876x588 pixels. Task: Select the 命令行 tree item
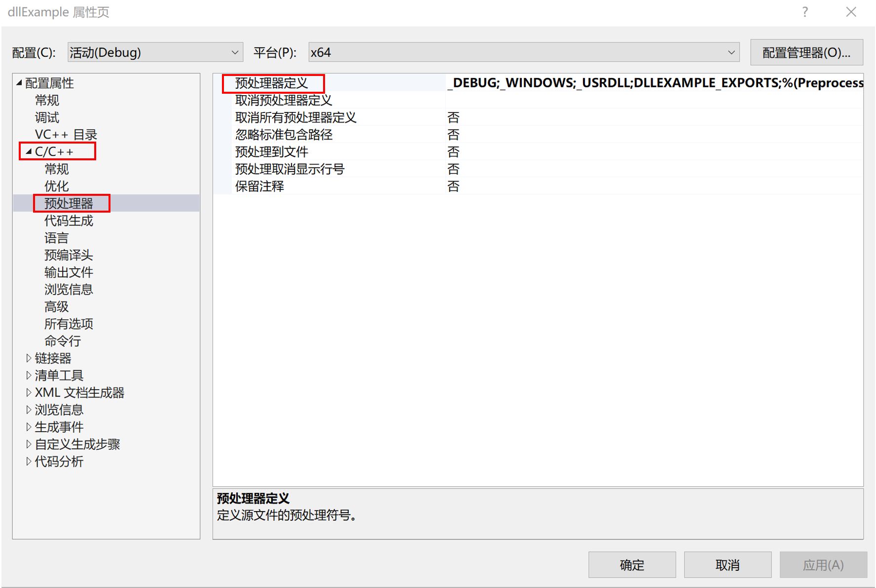pyautogui.click(x=63, y=341)
